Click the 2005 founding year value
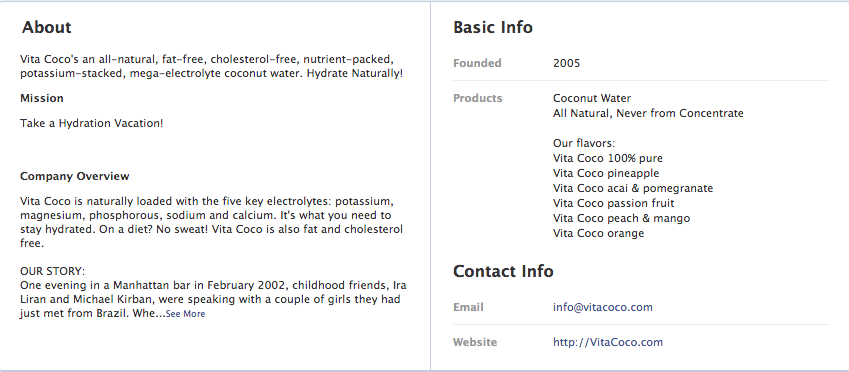 tap(566, 63)
